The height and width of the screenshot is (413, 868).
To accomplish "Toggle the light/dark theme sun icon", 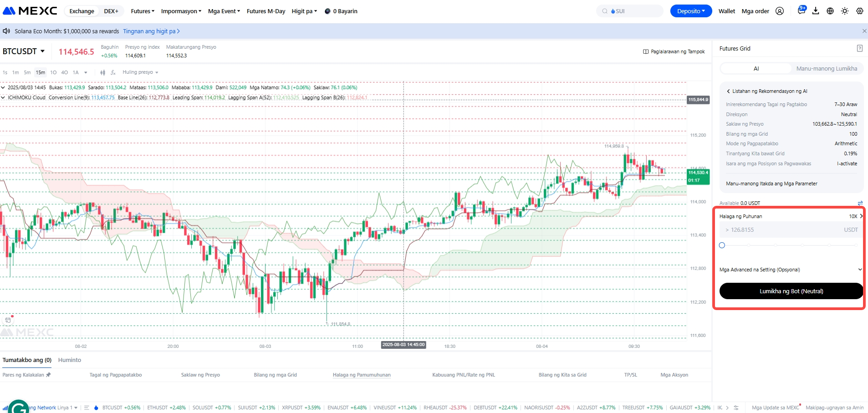I will 845,11.
